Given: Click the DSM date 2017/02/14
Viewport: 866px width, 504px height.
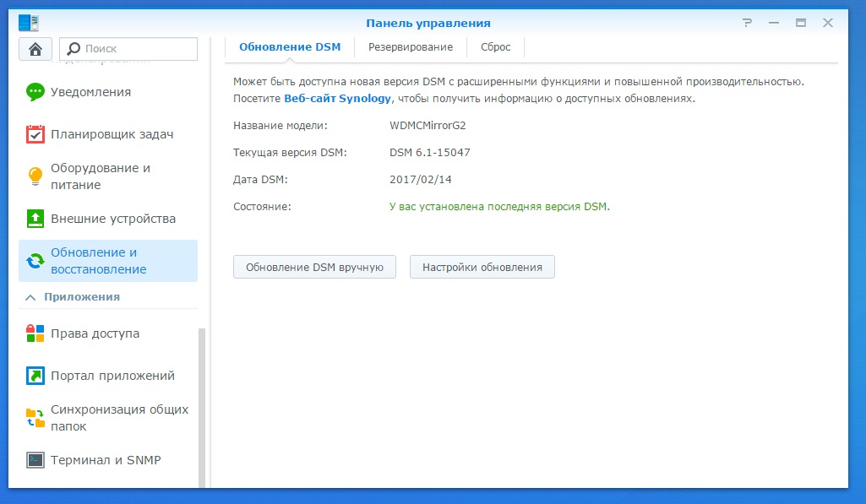Looking at the screenshot, I should click(x=420, y=180).
